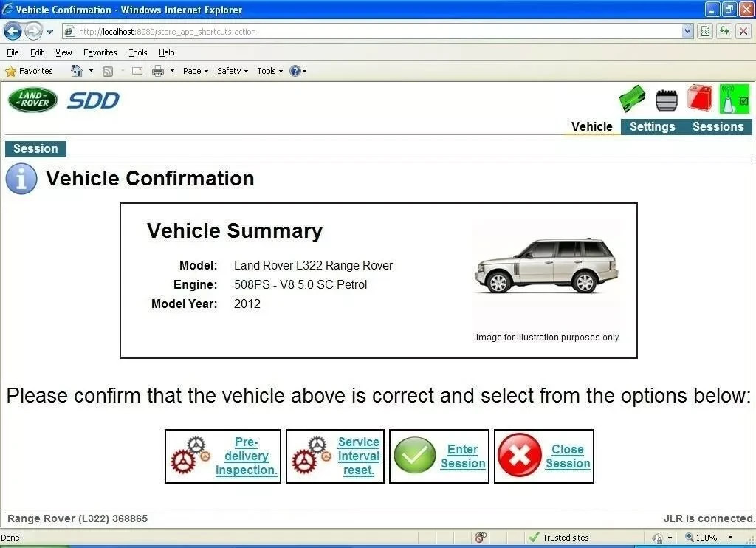Open the File menu
The image size is (756, 548).
(13, 52)
